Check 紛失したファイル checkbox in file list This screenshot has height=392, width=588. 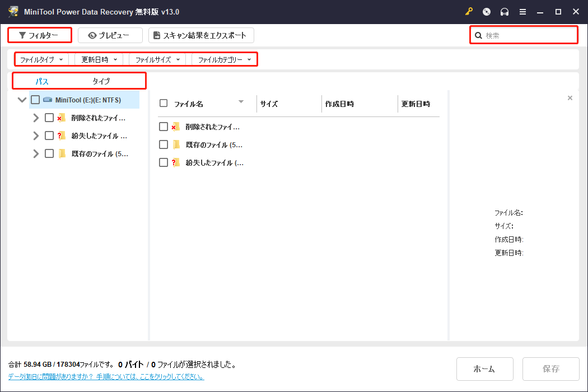click(164, 162)
